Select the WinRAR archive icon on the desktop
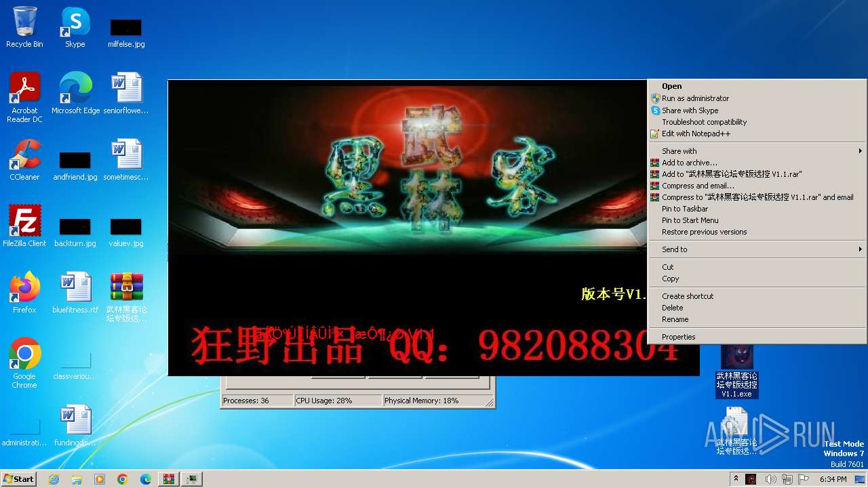 tap(126, 297)
